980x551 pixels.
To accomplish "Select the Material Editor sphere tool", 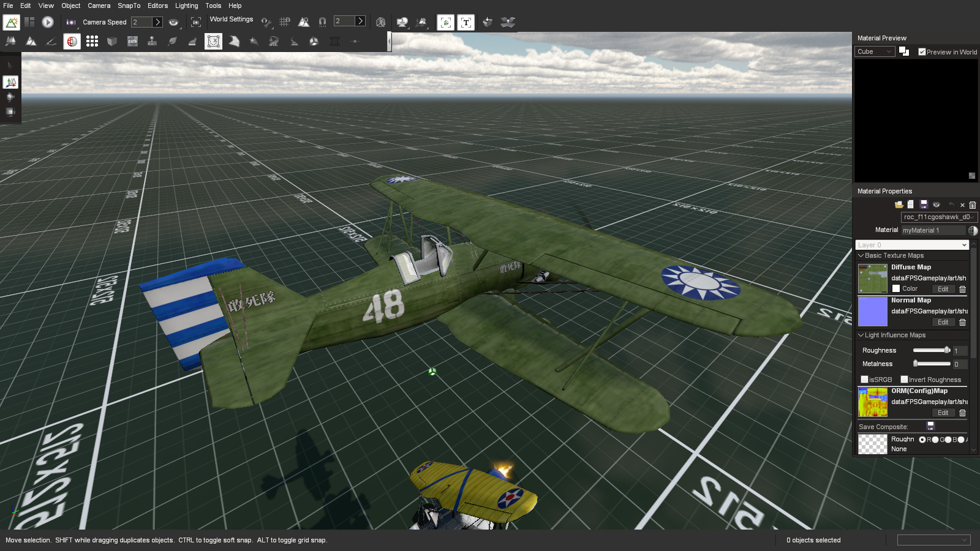I will coord(72,41).
